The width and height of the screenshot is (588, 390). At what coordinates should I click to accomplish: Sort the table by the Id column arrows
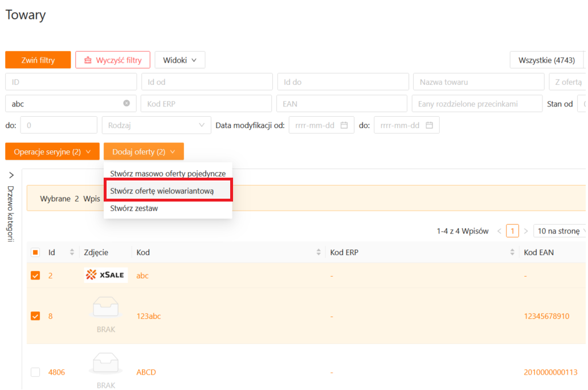[72, 252]
